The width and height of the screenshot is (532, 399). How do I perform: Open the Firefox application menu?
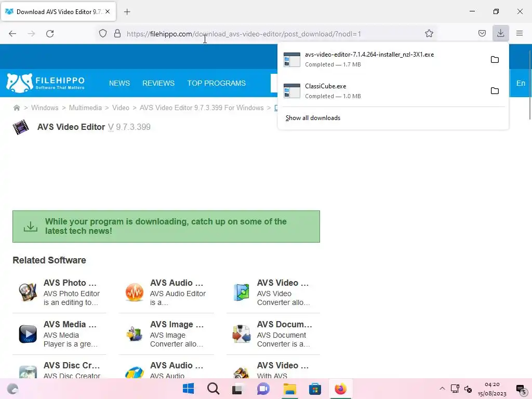tap(520, 33)
